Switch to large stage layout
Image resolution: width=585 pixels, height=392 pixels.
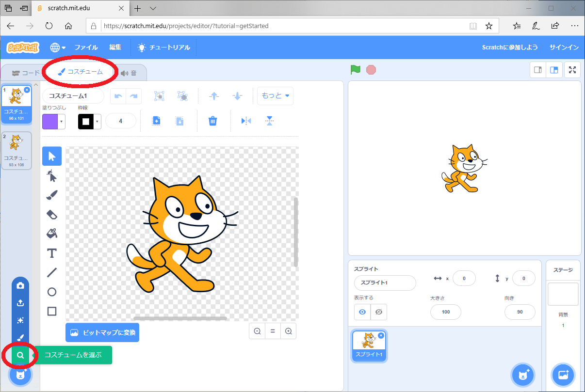(553, 70)
